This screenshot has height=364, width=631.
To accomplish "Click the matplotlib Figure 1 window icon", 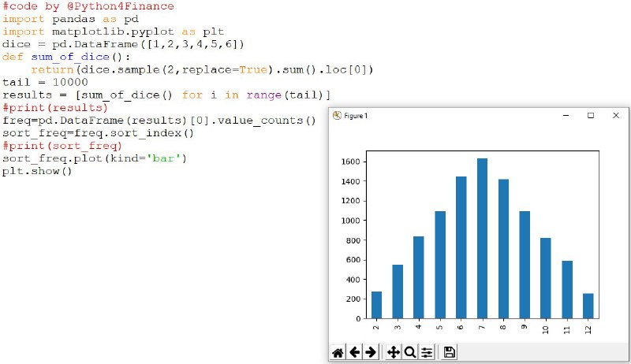I will point(338,116).
